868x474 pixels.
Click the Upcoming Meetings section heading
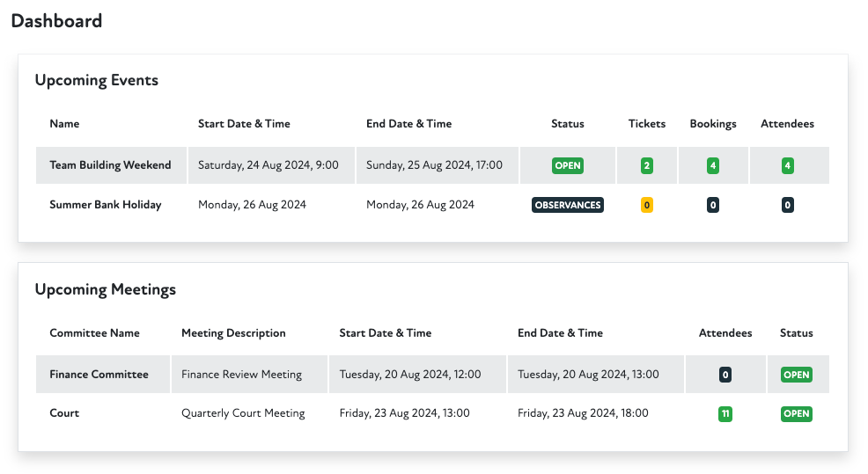(x=106, y=289)
